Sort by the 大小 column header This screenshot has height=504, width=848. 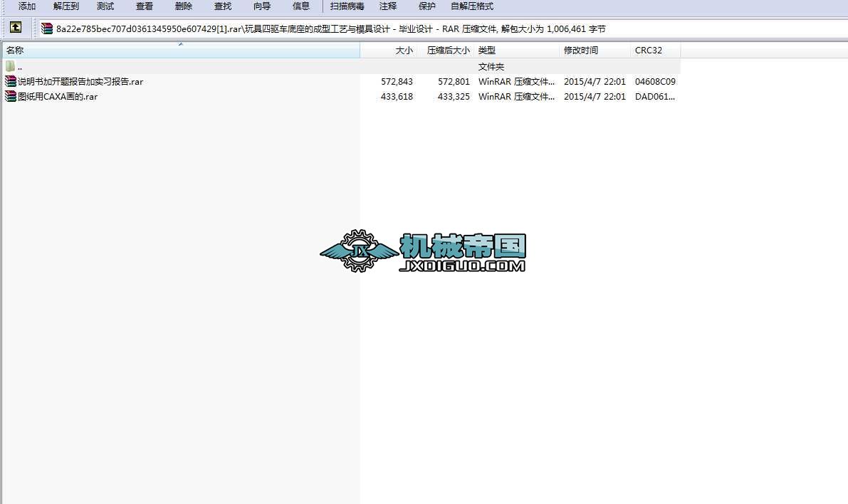(389, 51)
